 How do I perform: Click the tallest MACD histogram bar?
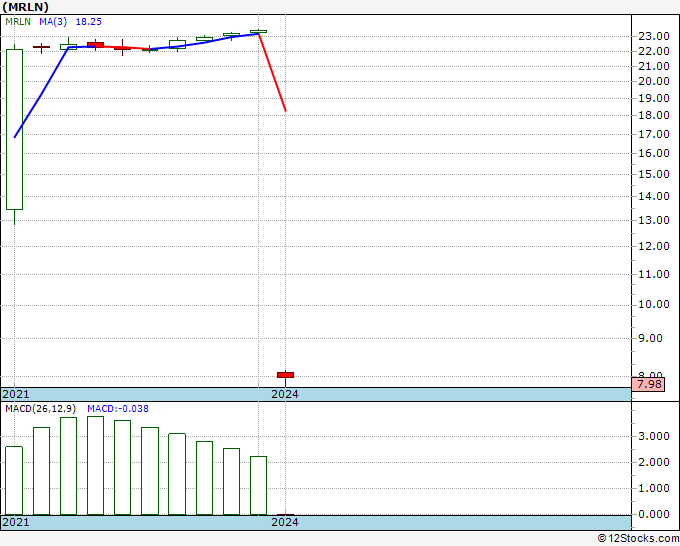coord(95,465)
